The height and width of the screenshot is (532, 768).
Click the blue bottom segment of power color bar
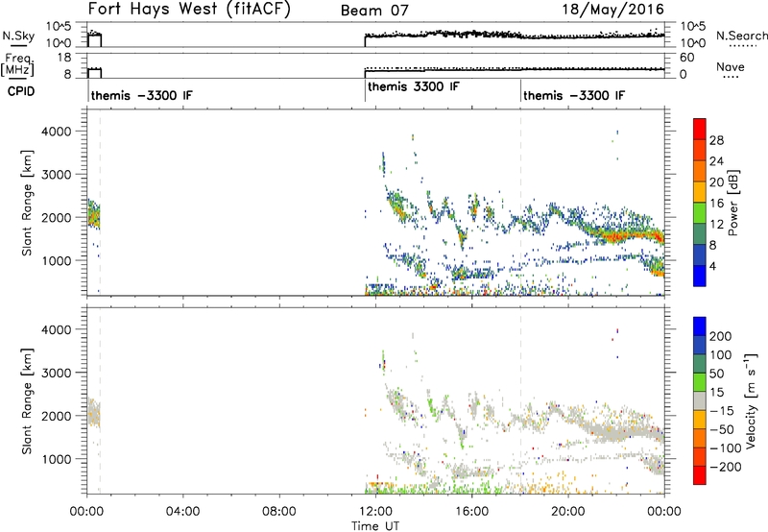tap(700, 276)
